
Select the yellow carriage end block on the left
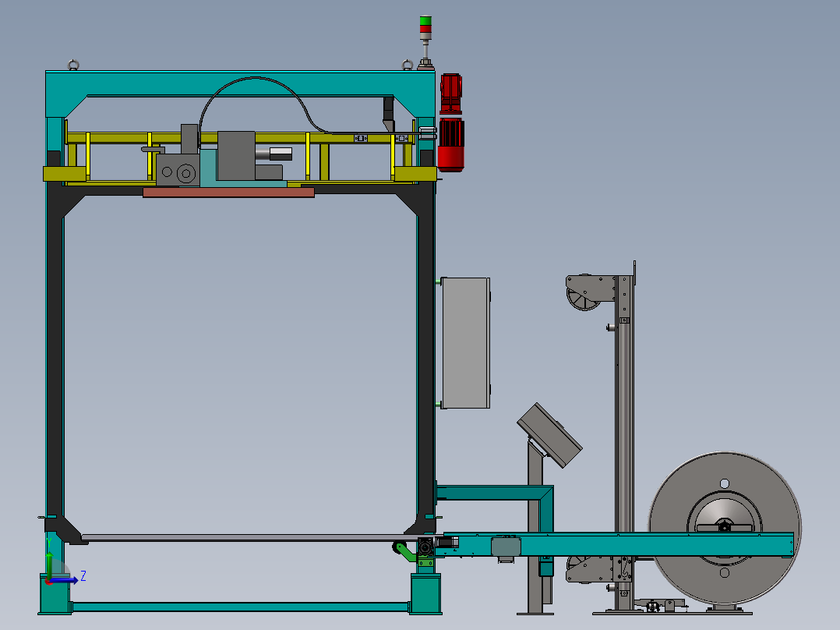[x=64, y=174]
